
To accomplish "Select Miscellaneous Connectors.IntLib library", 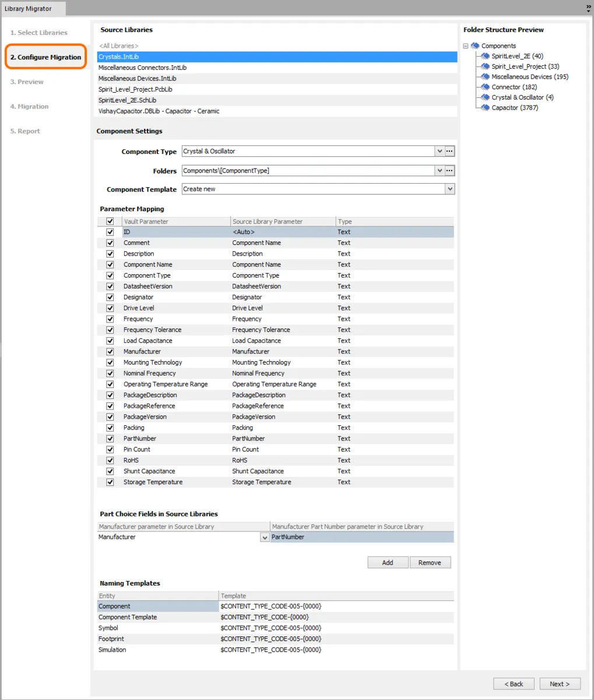I will (x=277, y=68).
